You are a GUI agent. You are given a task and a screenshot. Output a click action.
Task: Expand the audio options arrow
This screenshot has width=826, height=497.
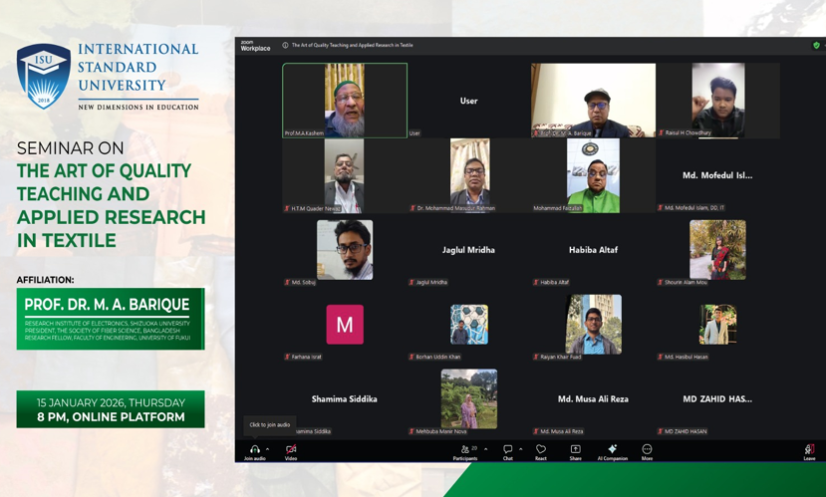click(x=267, y=449)
